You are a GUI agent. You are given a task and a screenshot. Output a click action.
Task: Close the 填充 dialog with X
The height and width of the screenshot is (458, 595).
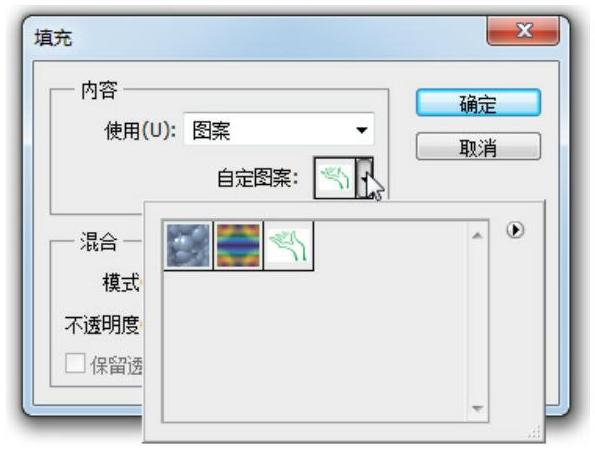523,30
